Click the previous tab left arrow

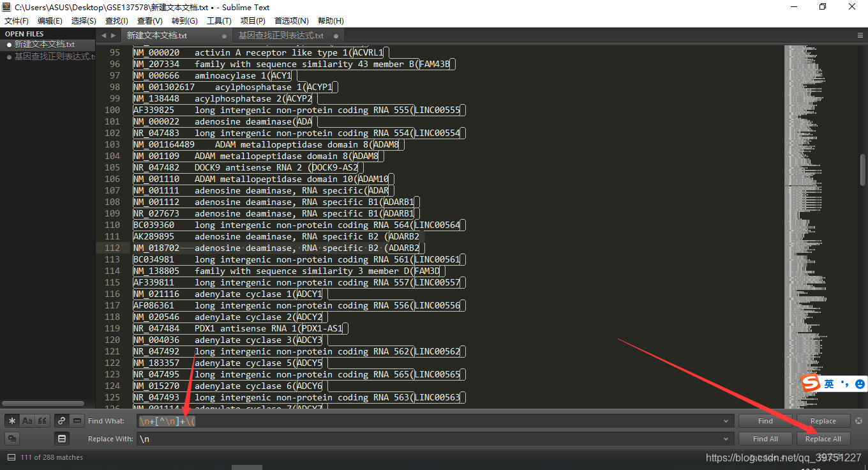tap(104, 36)
